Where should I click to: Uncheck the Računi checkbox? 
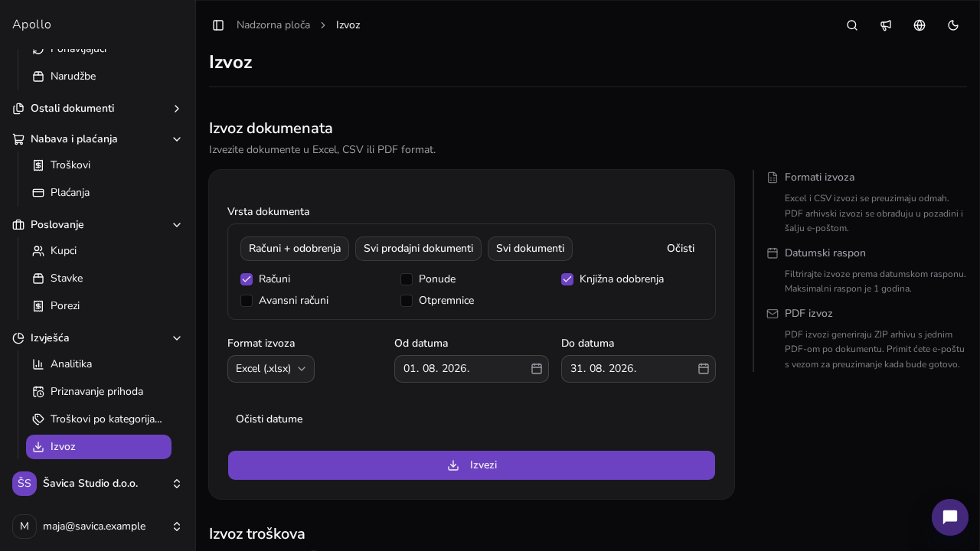pyautogui.click(x=247, y=279)
